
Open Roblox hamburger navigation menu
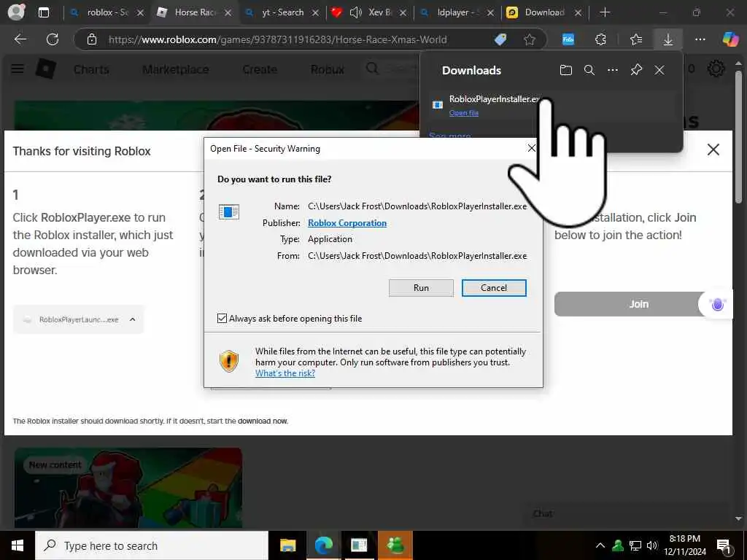point(18,69)
